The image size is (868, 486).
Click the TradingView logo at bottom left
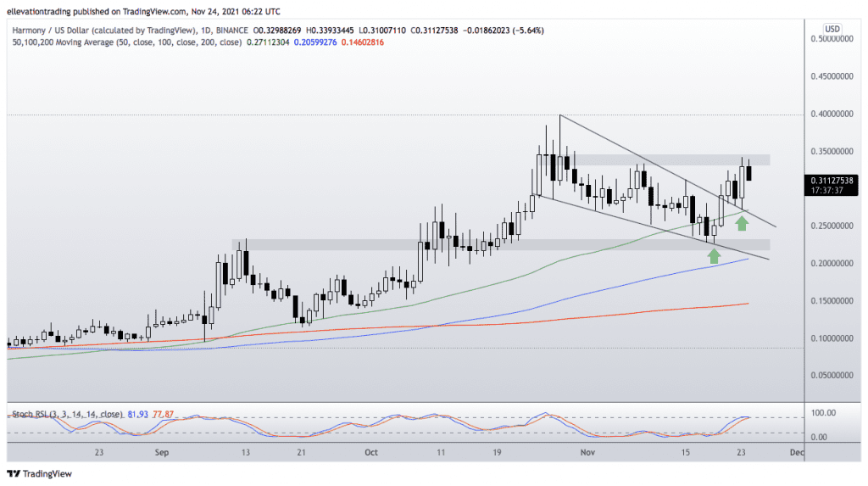39,473
